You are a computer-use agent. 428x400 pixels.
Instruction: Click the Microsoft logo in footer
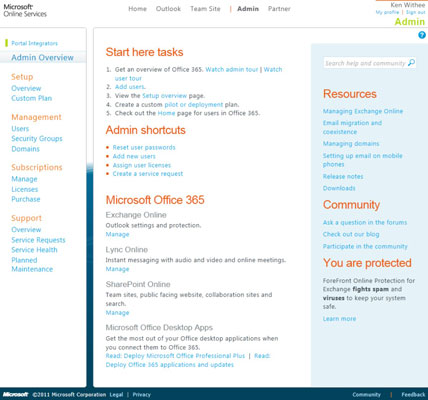pos(16,394)
